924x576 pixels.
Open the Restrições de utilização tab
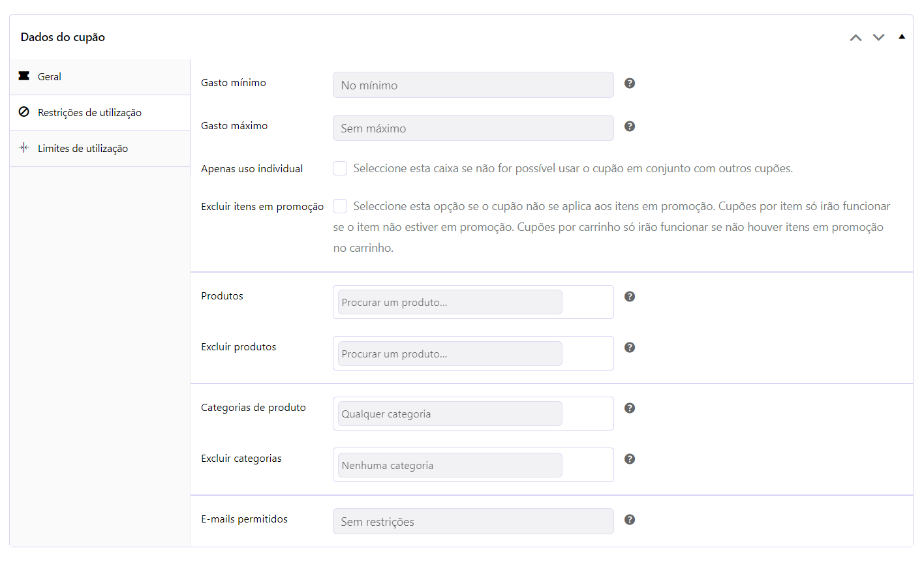100,113
